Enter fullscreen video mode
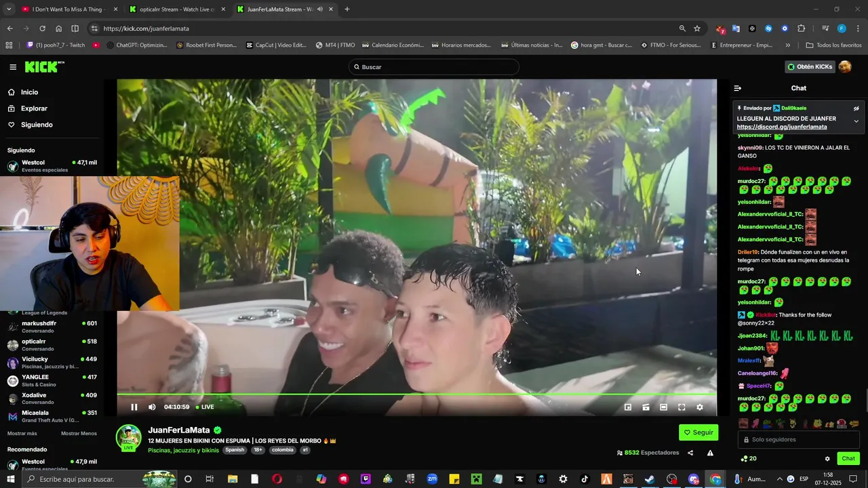The image size is (868, 488). [682, 407]
